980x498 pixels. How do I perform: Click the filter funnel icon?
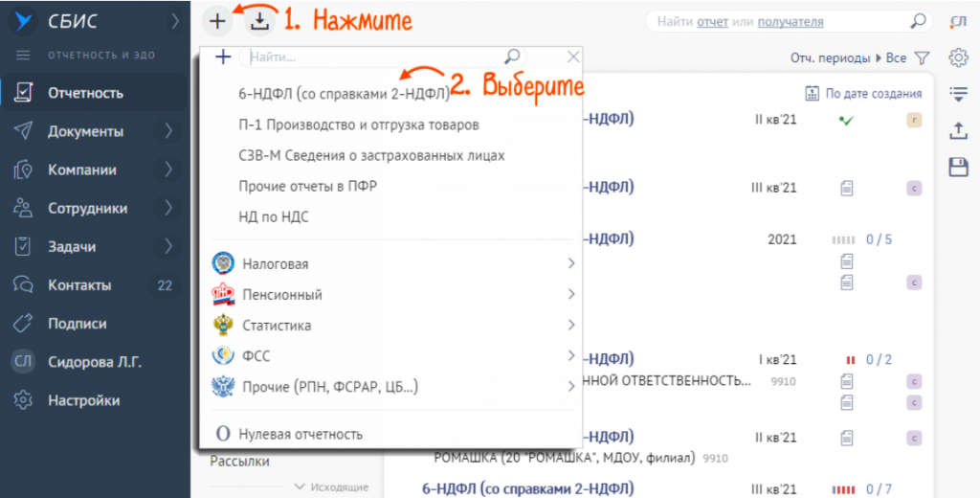click(x=922, y=58)
